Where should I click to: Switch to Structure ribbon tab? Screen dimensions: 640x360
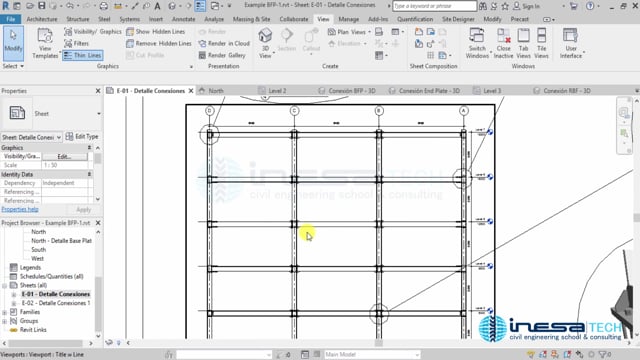coord(78,19)
